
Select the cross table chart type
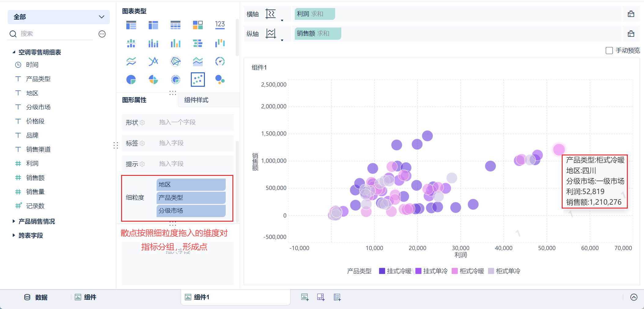[x=153, y=25]
